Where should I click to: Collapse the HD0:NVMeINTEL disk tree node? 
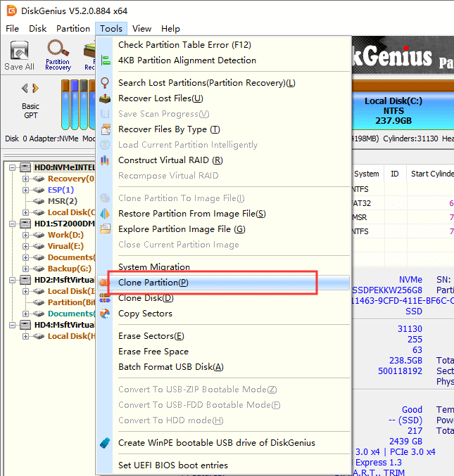point(15,167)
